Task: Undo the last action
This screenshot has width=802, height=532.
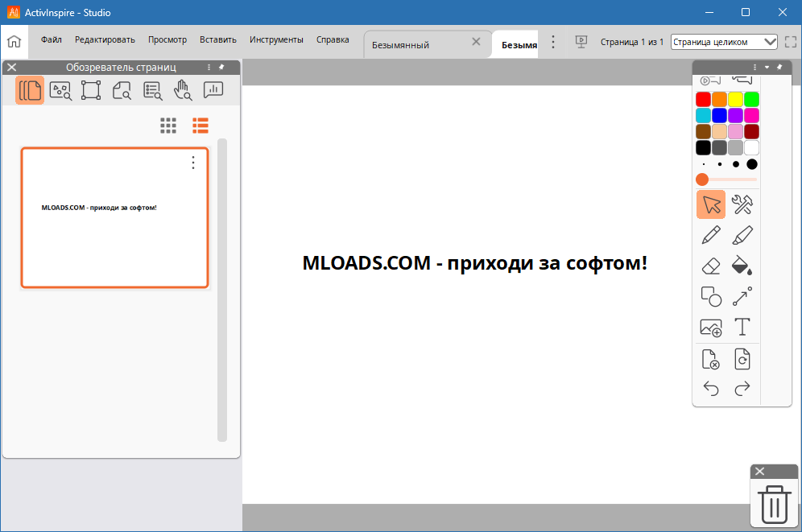Action: point(711,389)
